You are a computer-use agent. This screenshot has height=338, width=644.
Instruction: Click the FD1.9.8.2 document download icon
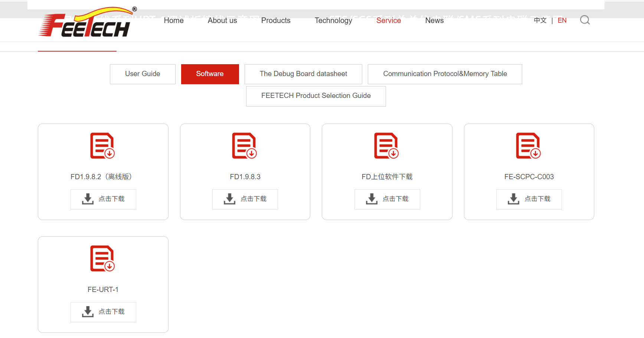click(x=102, y=145)
